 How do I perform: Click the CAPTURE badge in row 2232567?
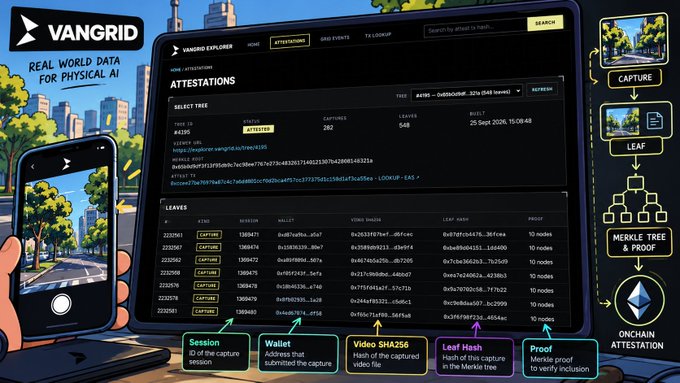tap(209, 247)
